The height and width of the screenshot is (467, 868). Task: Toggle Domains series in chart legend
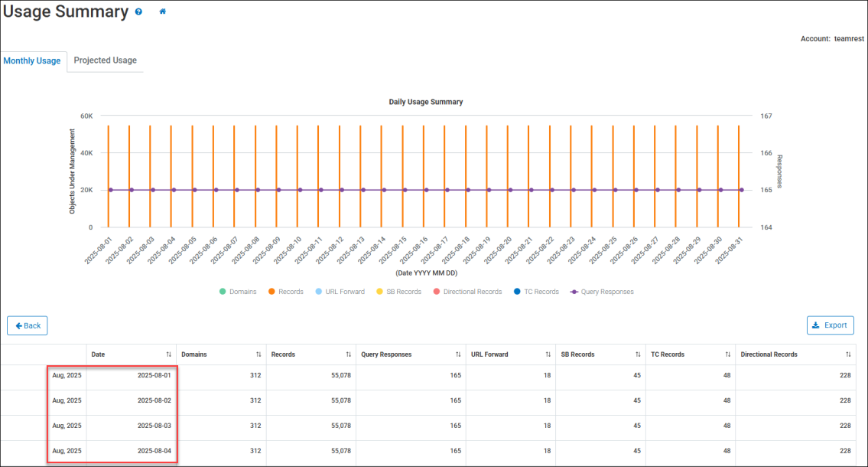tap(238, 292)
